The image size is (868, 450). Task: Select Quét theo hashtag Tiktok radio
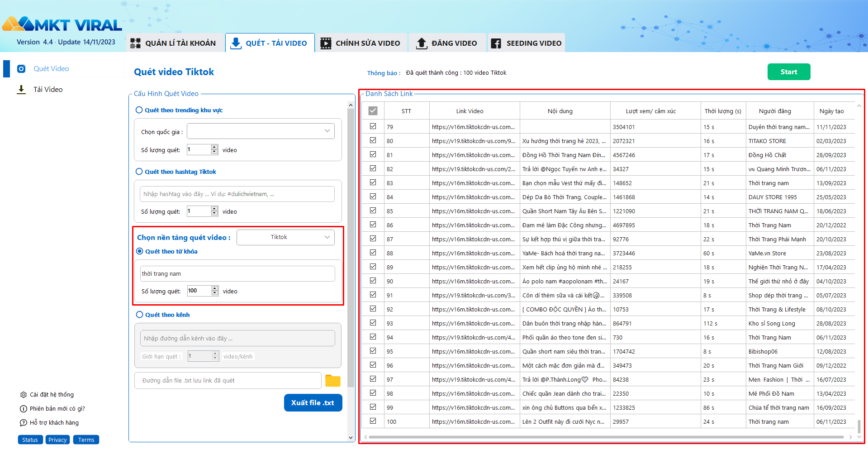(139, 172)
